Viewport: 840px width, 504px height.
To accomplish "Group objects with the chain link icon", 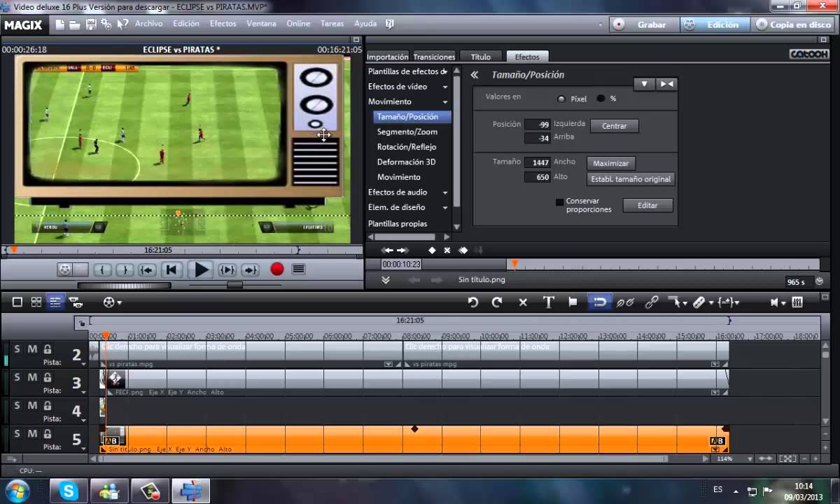I will (x=652, y=302).
